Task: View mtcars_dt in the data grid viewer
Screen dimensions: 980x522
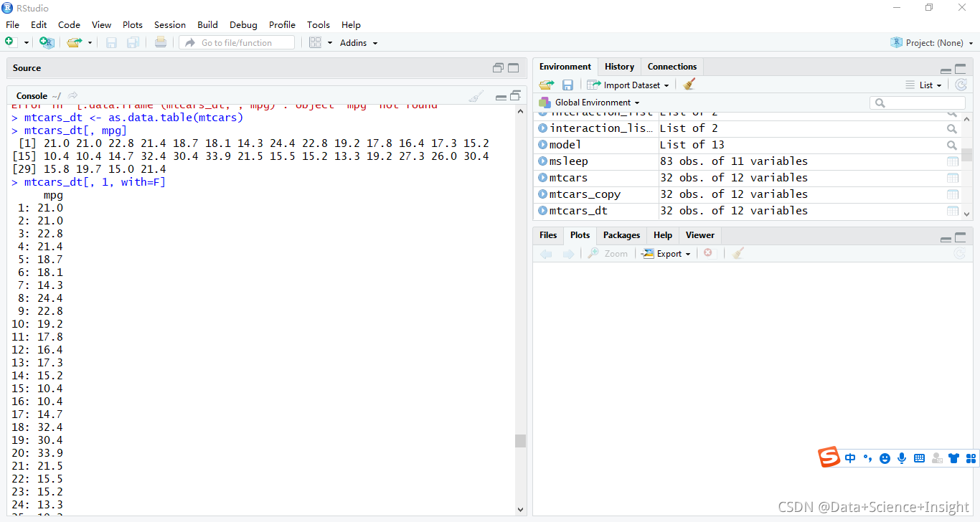Action: pyautogui.click(x=953, y=210)
